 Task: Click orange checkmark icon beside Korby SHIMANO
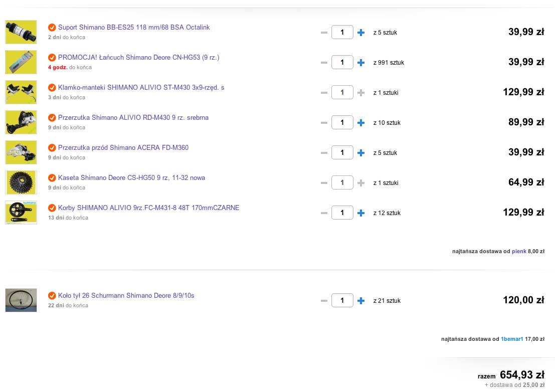coord(52,208)
